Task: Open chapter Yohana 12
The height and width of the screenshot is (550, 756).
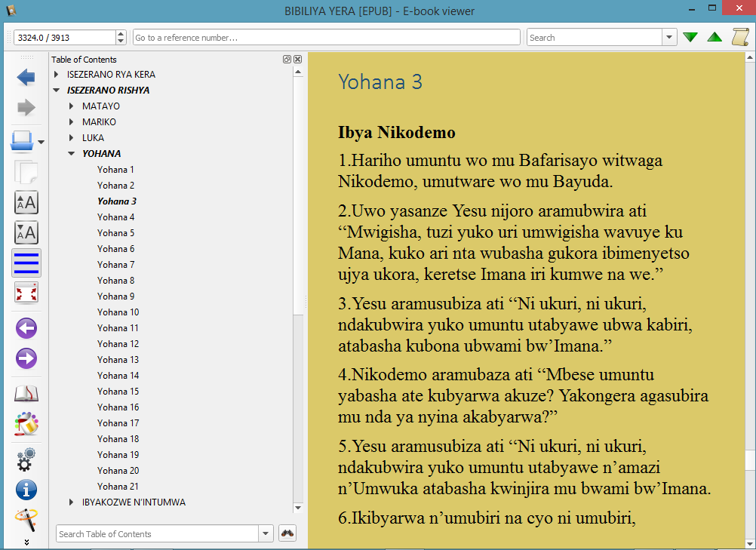Action: click(118, 344)
